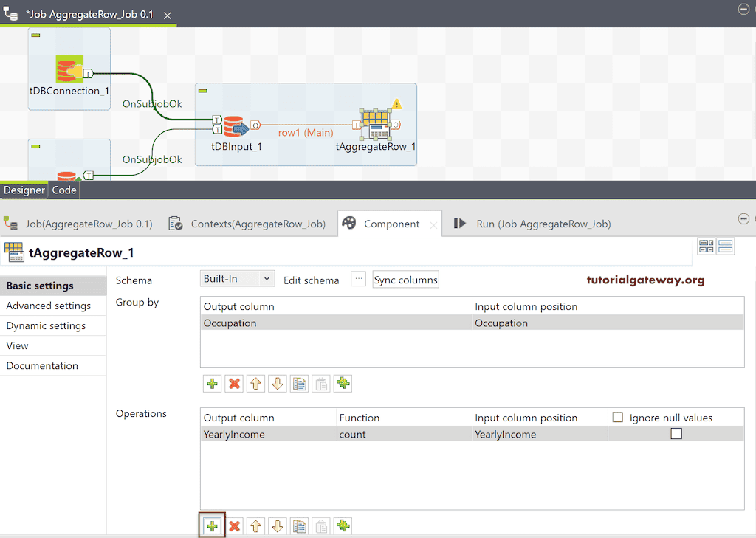
Task: Move the Occupation group row up
Action: click(255, 383)
